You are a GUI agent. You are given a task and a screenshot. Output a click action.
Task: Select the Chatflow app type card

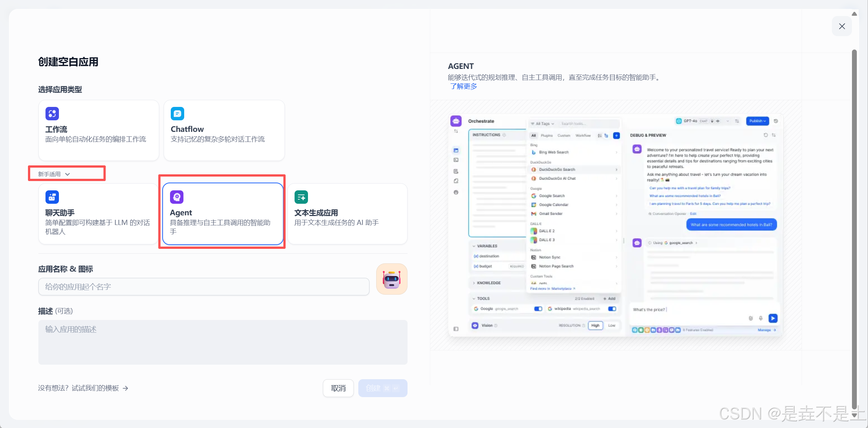224,130
